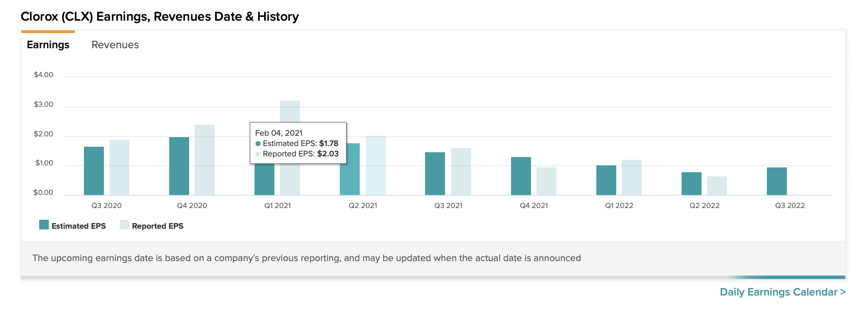This screenshot has height=310, width=868.
Task: Select Q4 2021 reported EPS bar
Action: tap(546, 181)
